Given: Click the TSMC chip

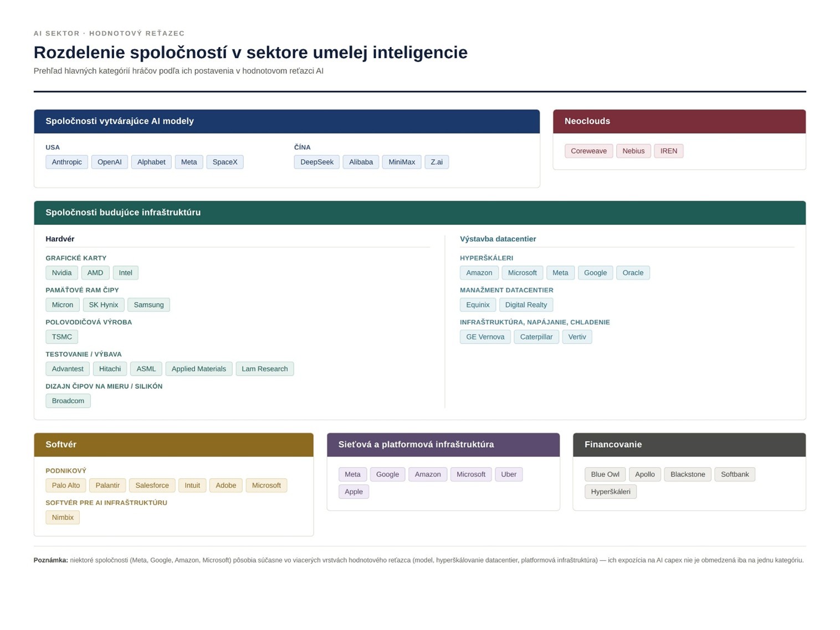Looking at the screenshot, I should (x=62, y=337).
